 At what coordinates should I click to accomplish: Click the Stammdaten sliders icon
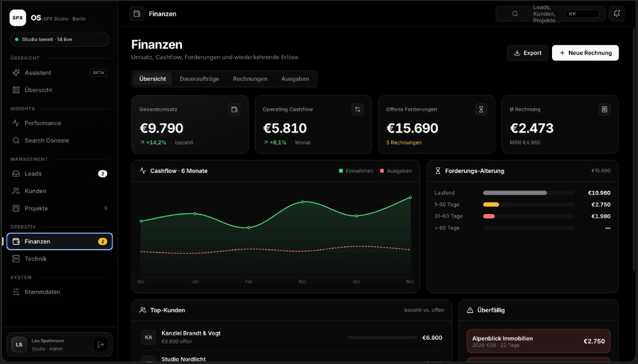16,292
